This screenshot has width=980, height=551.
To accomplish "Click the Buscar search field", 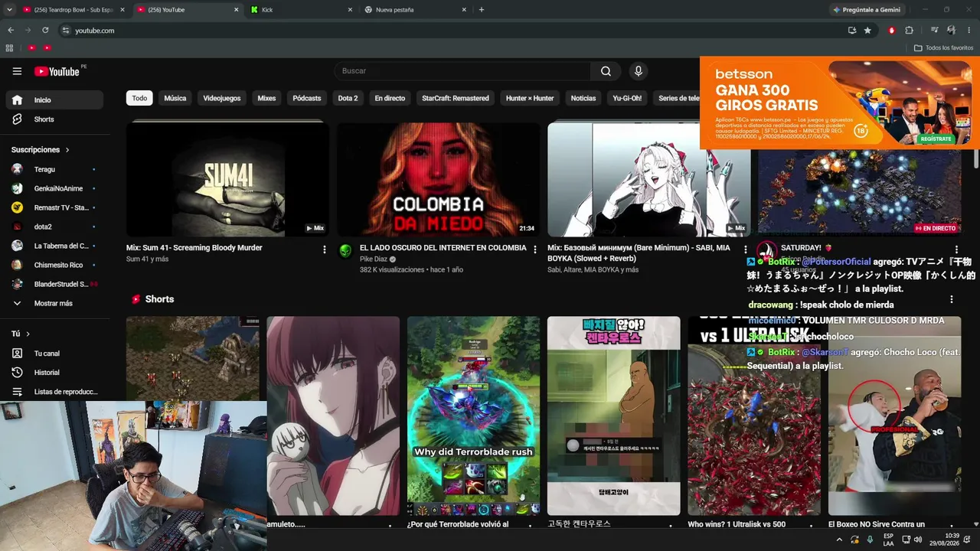I will 462,71.
